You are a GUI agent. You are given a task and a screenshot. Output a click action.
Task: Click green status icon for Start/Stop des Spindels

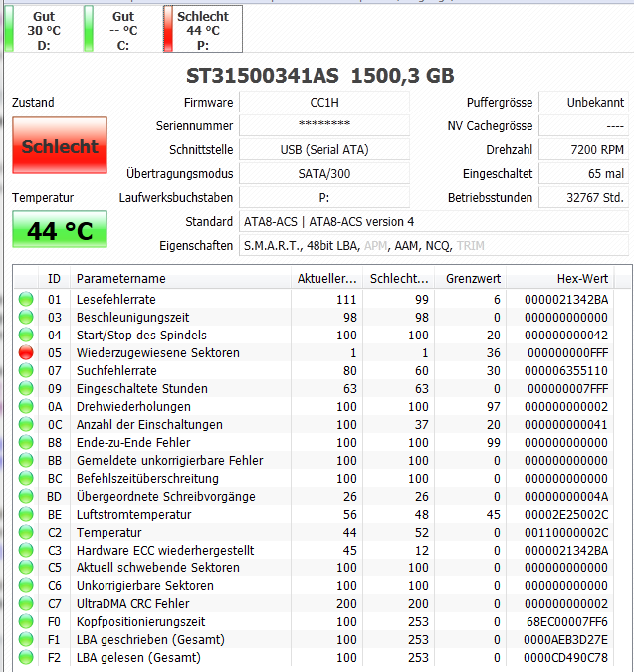tap(26, 335)
